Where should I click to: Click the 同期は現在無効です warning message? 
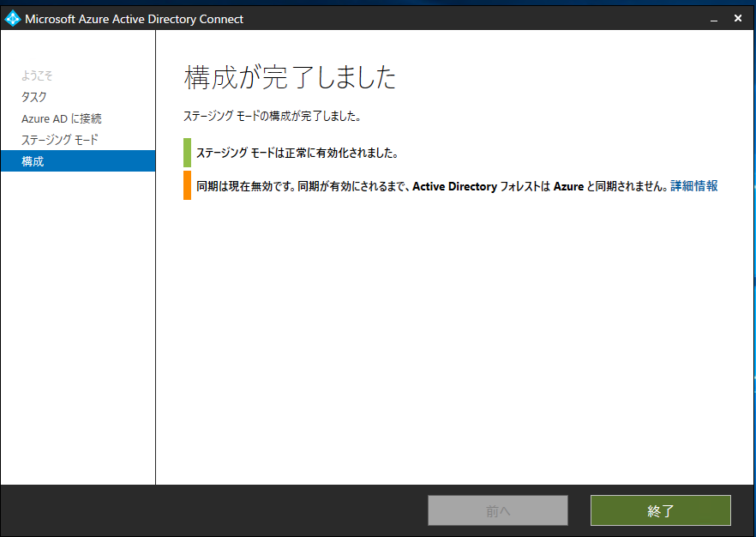pos(432,186)
